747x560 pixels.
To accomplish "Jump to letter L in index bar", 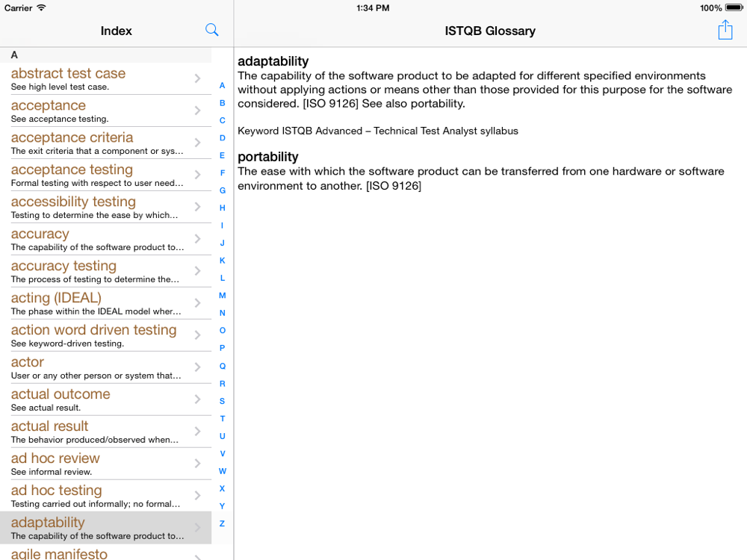I will coord(222,278).
